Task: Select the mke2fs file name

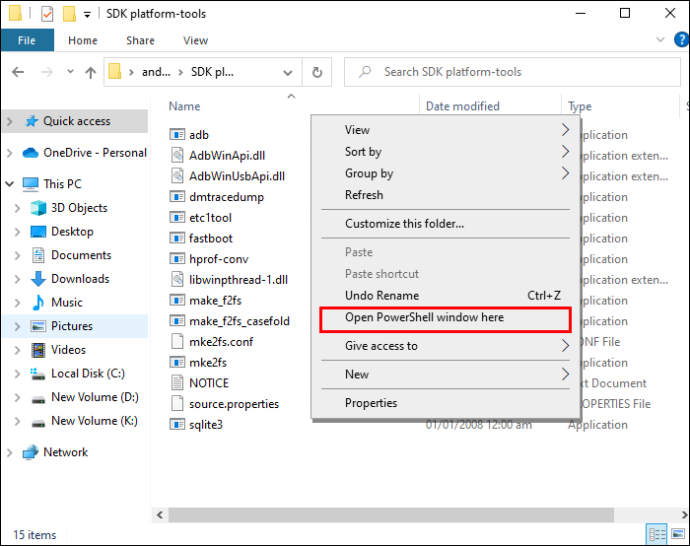Action: pyautogui.click(x=208, y=363)
